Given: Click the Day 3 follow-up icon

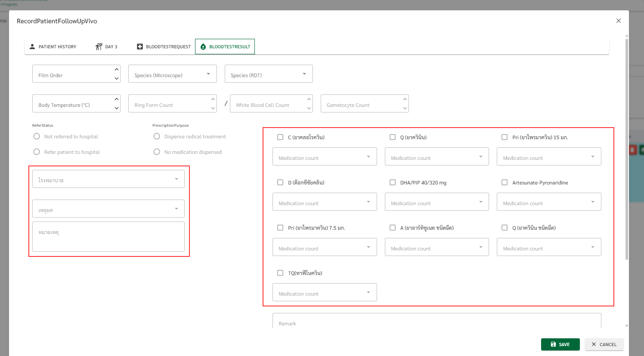Looking at the screenshot, I should point(99,47).
